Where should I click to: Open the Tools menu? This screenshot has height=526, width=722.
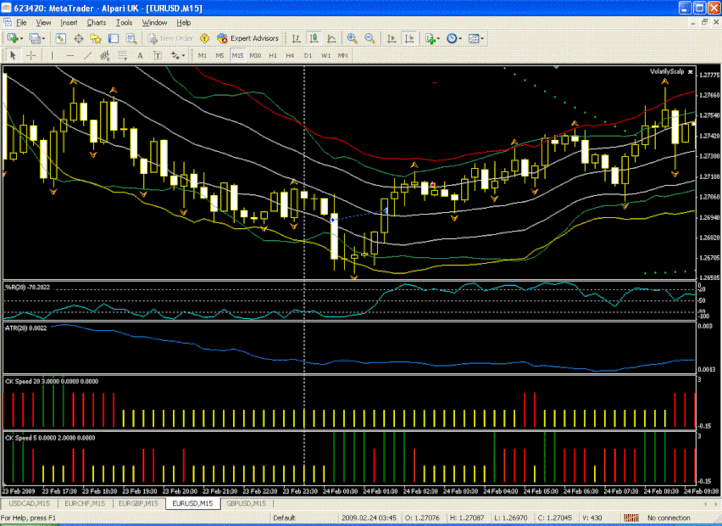124,23
